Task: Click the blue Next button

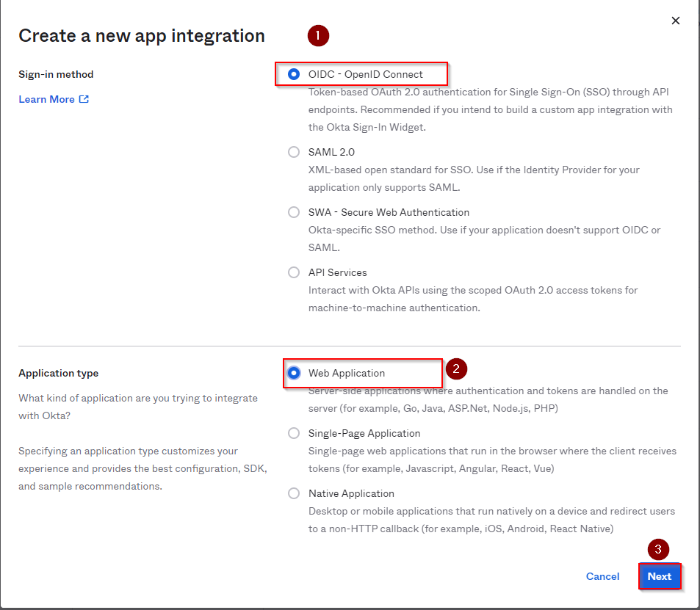Action: [660, 576]
